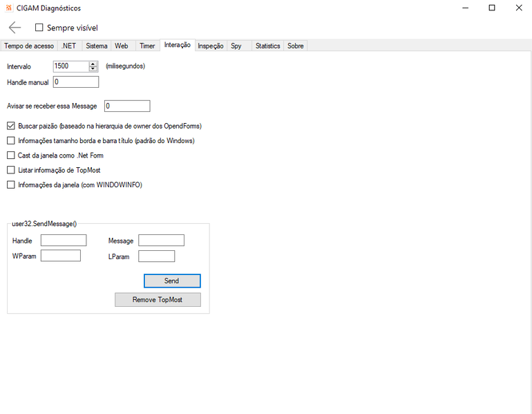Open the Tempo de acesso tab

click(29, 46)
